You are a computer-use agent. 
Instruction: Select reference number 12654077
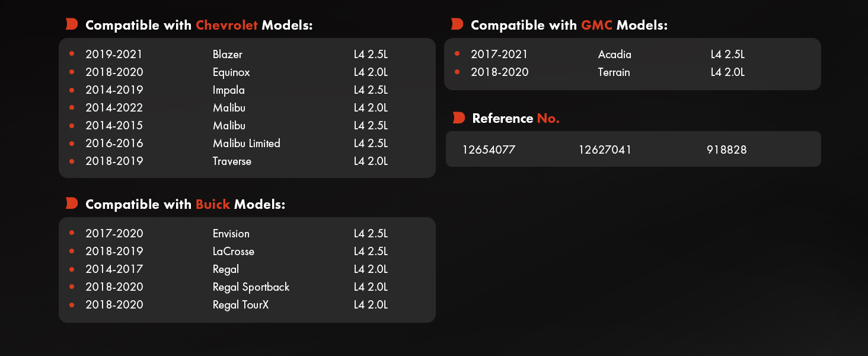coord(489,150)
